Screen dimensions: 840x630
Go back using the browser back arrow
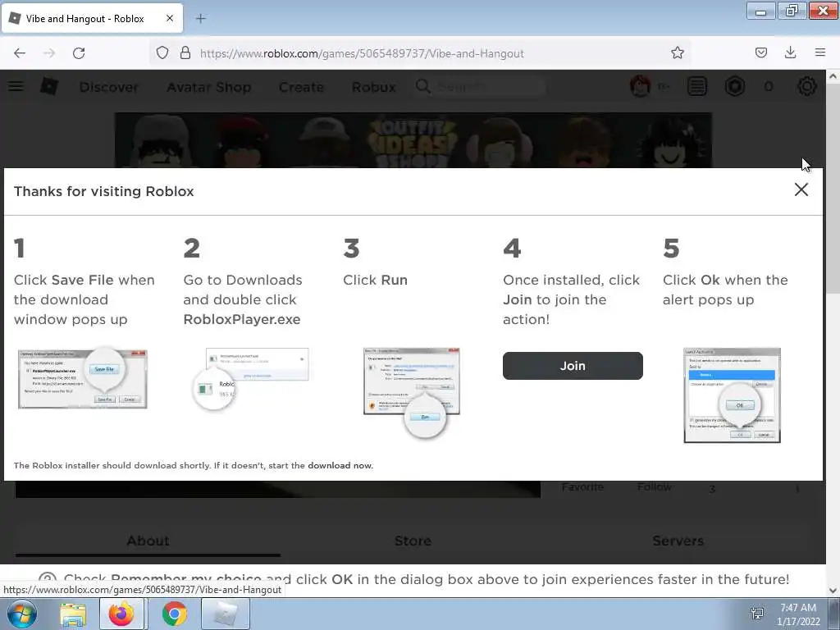coord(20,53)
